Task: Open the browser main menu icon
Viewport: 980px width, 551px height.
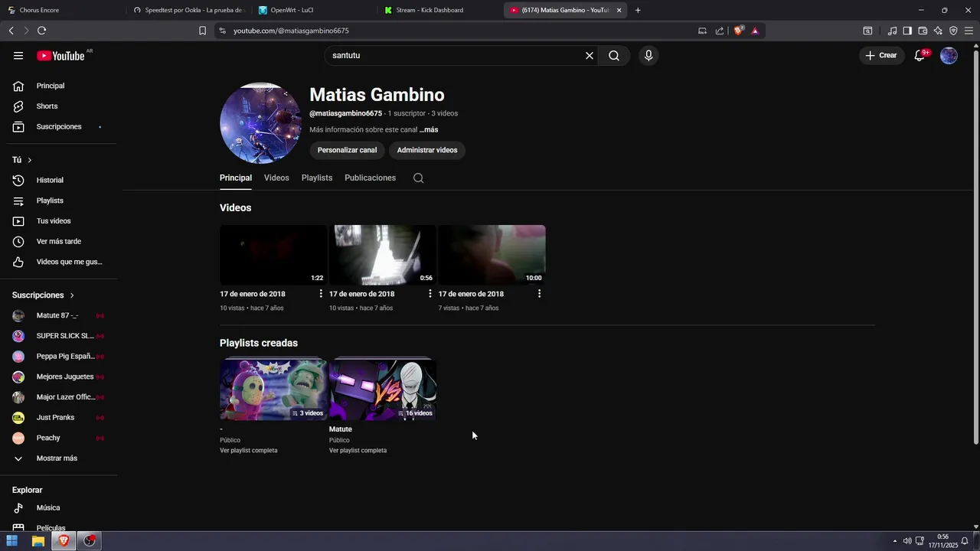Action: (x=969, y=31)
